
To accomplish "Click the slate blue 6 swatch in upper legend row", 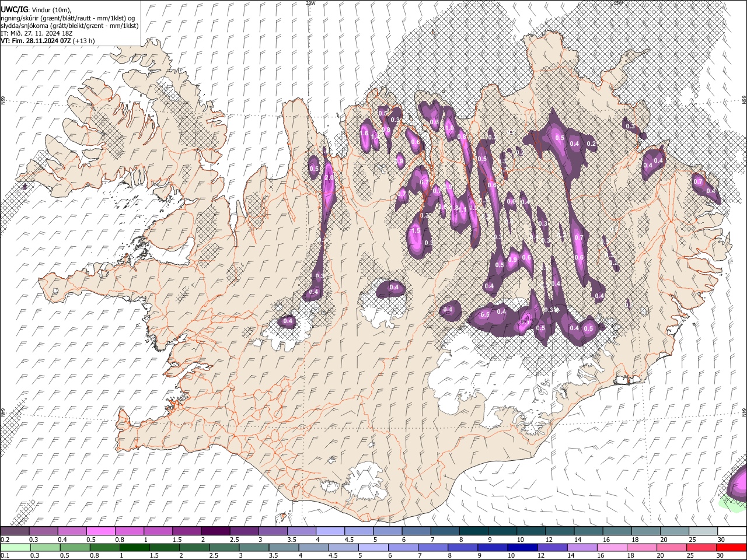I will (x=416, y=531).
